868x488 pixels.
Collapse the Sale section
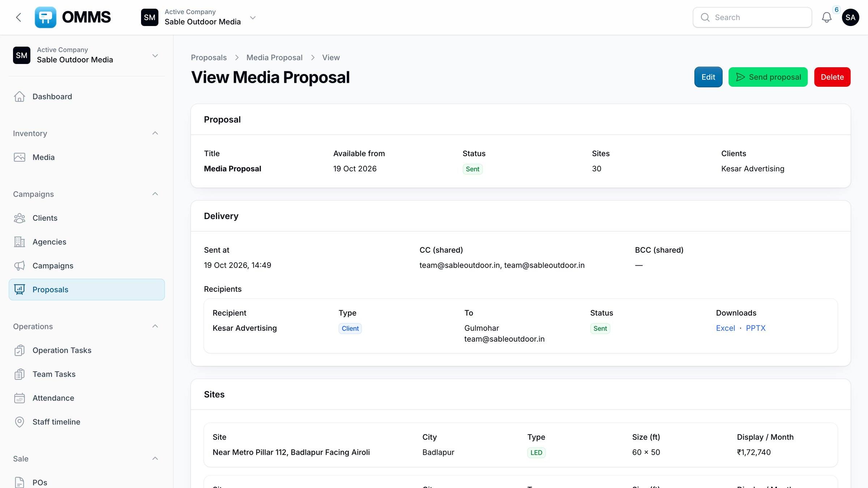point(155,459)
